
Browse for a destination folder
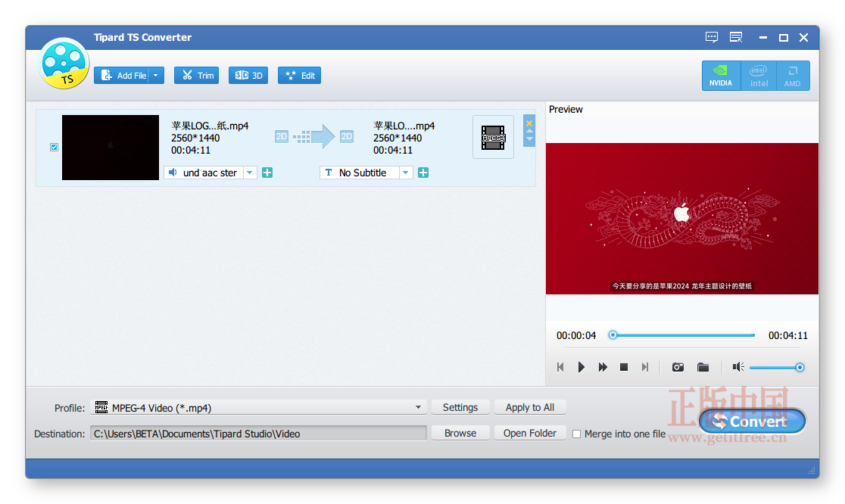click(460, 434)
